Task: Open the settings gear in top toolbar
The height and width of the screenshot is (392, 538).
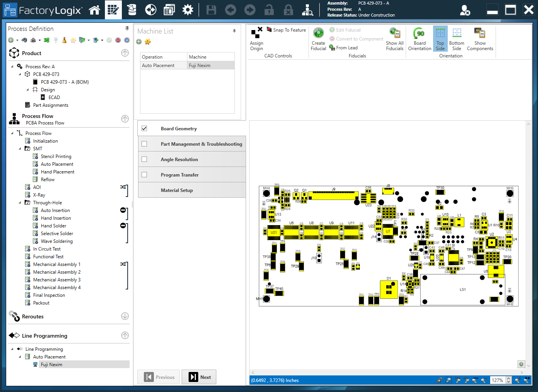Action: [188, 10]
